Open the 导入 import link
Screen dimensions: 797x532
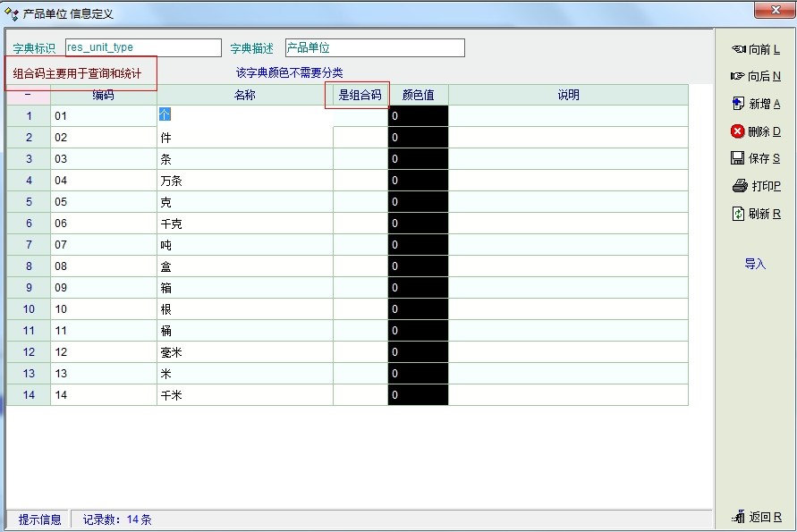coord(755,264)
